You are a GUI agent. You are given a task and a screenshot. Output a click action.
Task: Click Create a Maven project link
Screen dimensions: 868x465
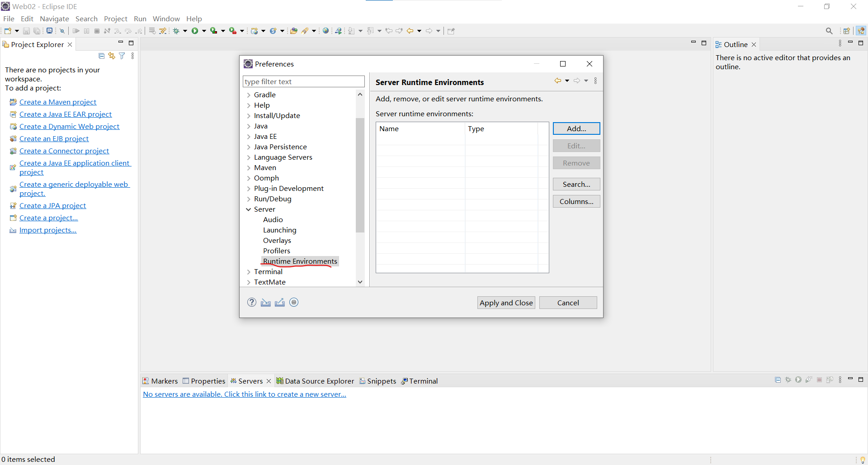coord(58,102)
